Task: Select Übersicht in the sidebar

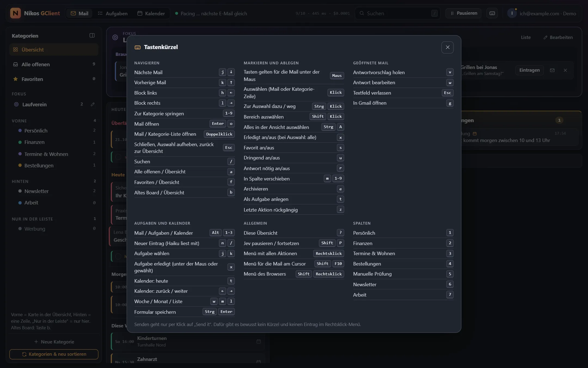Action: point(54,50)
